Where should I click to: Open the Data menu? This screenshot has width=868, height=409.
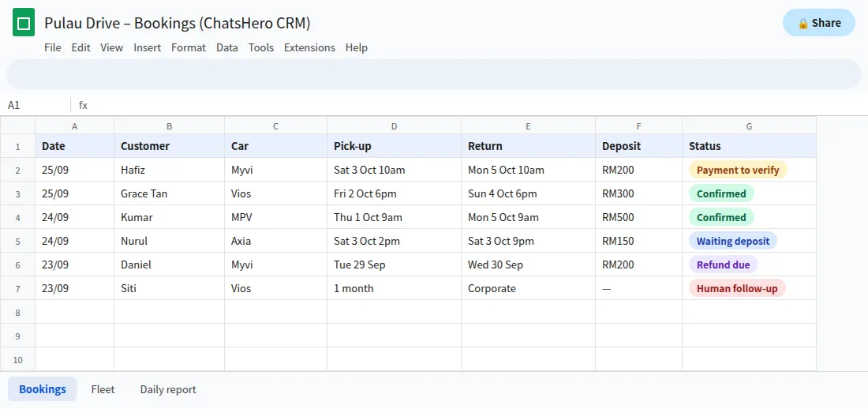[x=227, y=47]
